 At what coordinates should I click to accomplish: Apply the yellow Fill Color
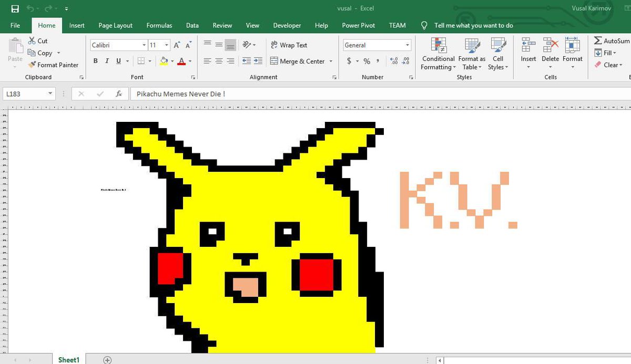[164, 61]
